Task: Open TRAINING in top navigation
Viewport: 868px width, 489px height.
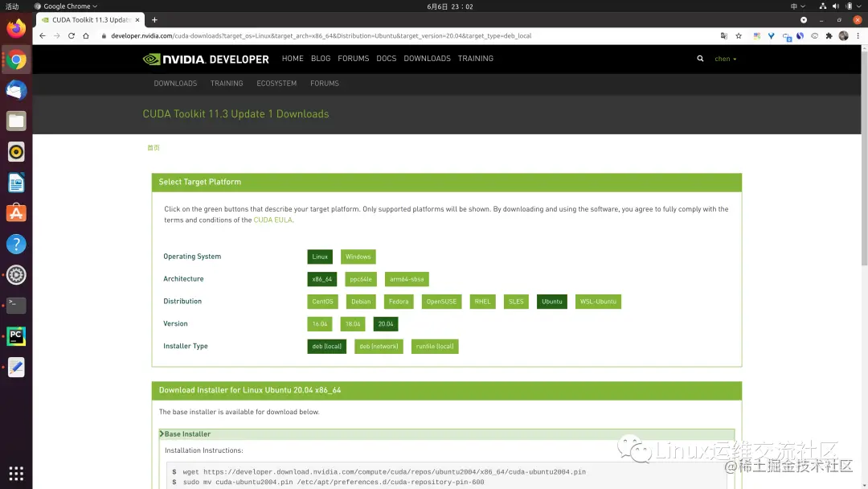Action: tap(476, 59)
